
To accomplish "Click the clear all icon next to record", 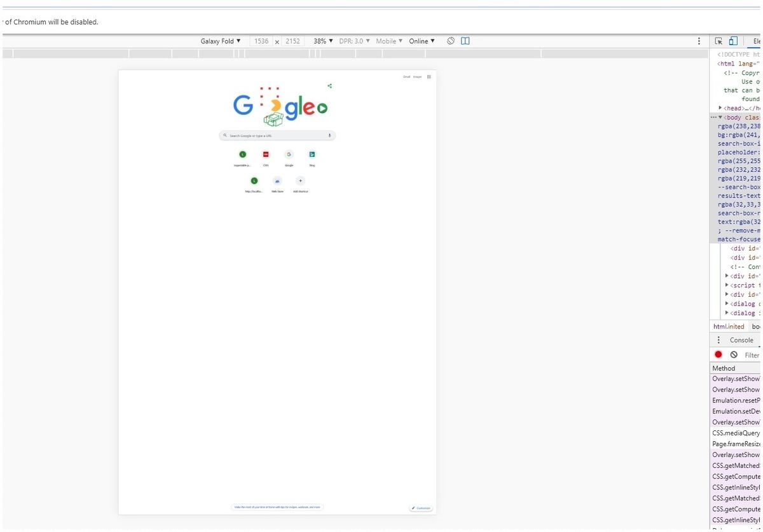I will click(x=734, y=355).
